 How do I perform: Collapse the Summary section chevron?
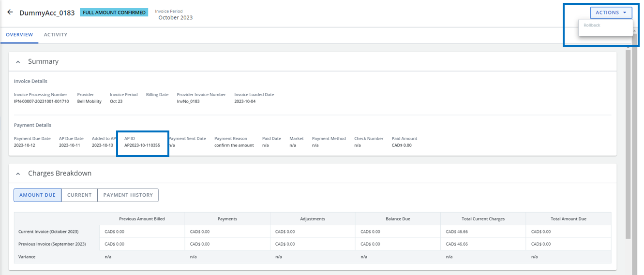click(18, 62)
